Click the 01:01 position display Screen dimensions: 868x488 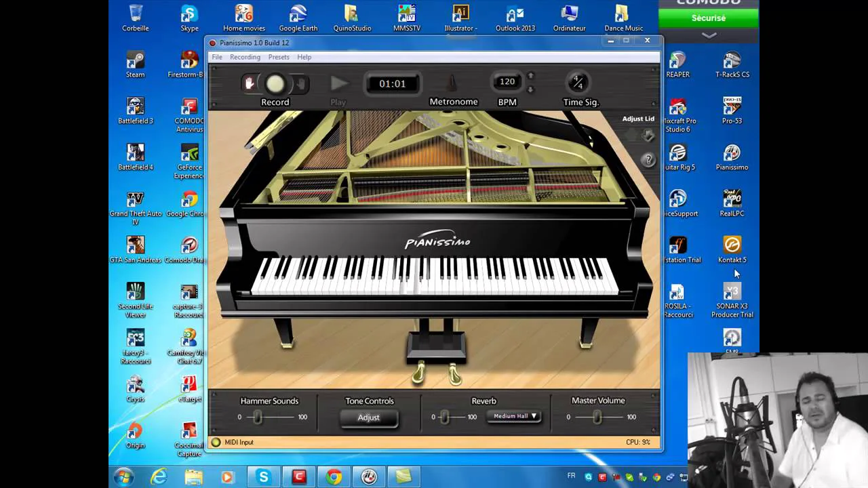click(392, 84)
